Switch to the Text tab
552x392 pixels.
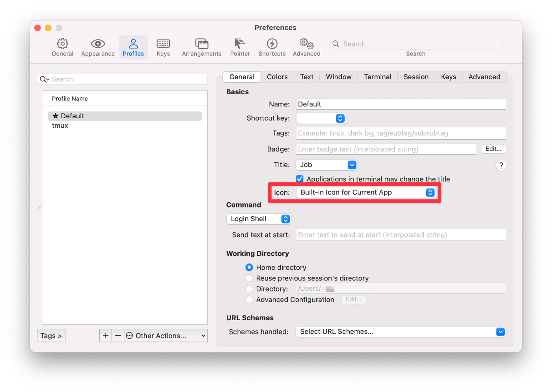pyautogui.click(x=307, y=77)
